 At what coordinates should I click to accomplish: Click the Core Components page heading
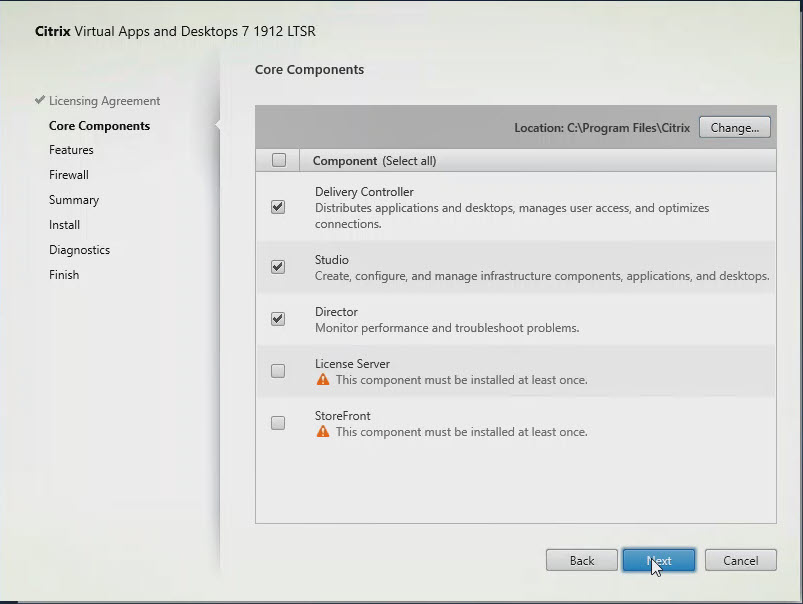click(x=309, y=70)
